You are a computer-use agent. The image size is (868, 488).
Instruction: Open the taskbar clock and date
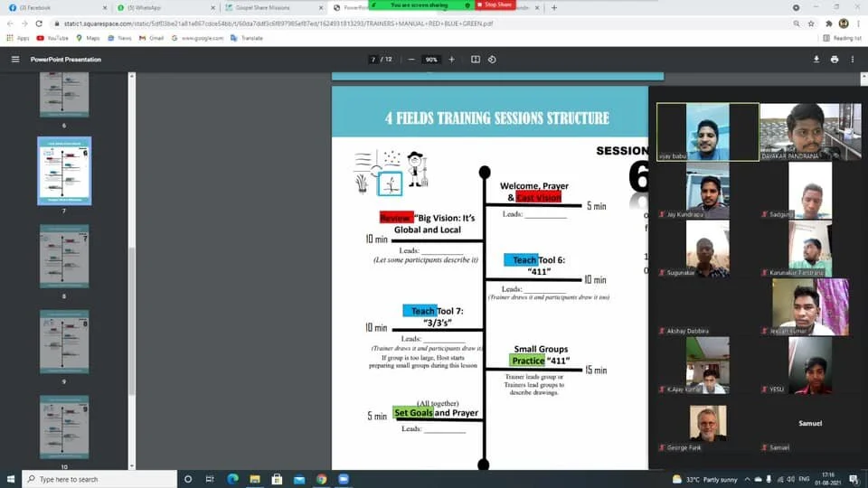click(828, 479)
